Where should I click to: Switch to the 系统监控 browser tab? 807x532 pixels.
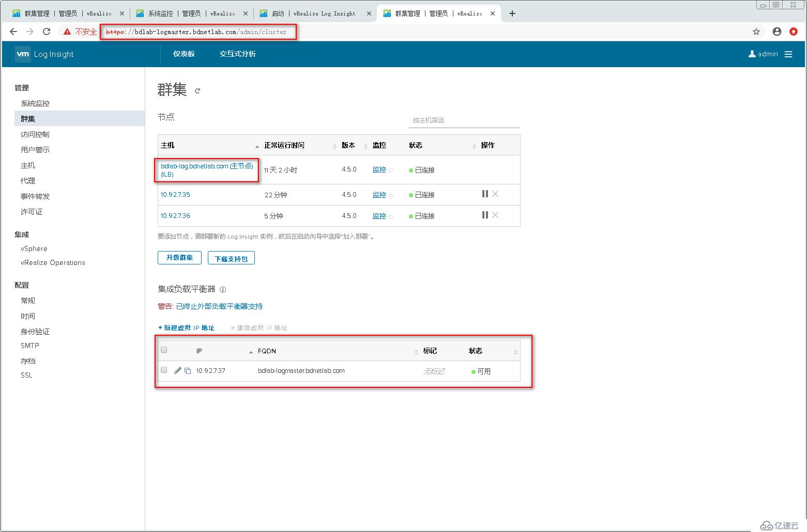coord(191,13)
